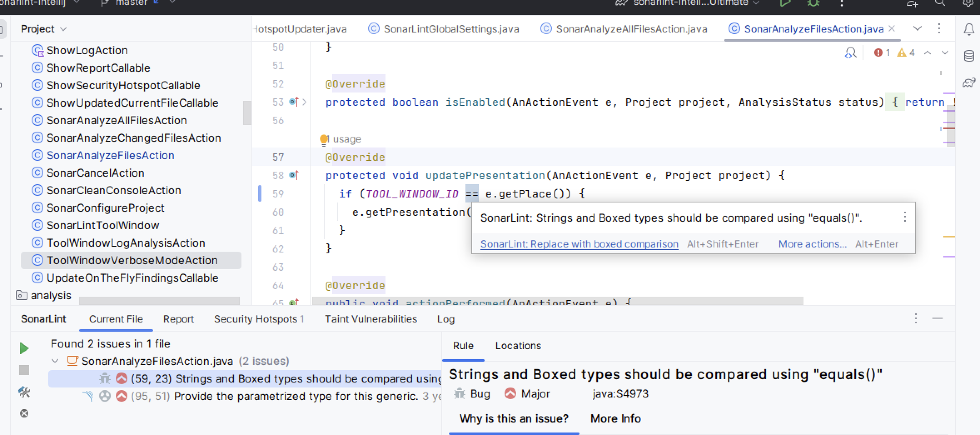Select SonarLintToolWindow class
980x435 pixels.
click(102, 225)
